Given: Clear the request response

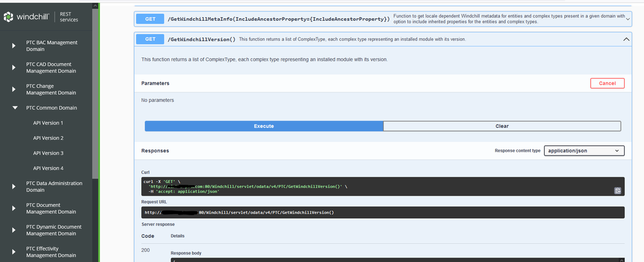Looking at the screenshot, I should tap(502, 126).
